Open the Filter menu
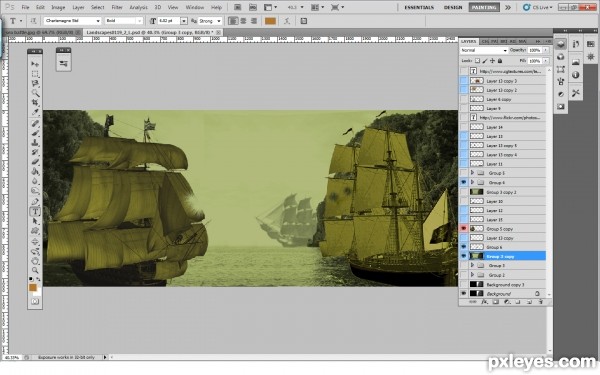 click(117, 7)
